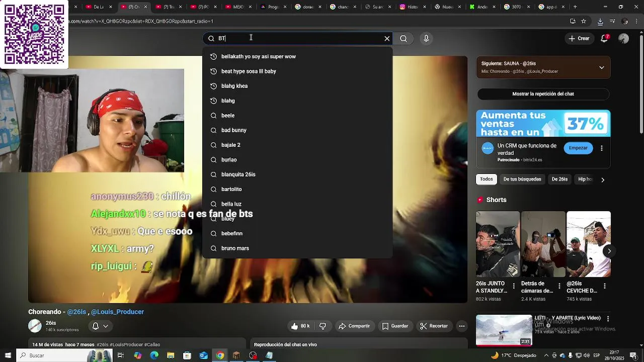Click history clock icon beside 'blahg'
This screenshot has height=362, width=644.
(x=213, y=101)
